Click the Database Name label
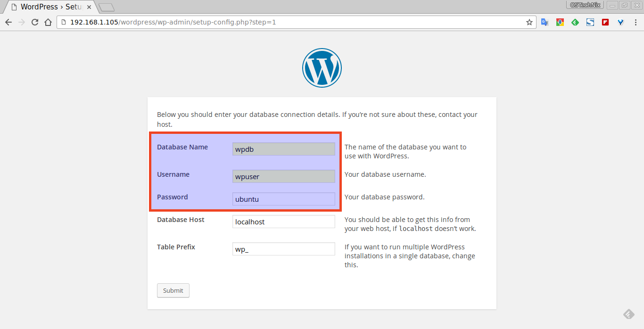This screenshot has height=329, width=644. (x=182, y=147)
